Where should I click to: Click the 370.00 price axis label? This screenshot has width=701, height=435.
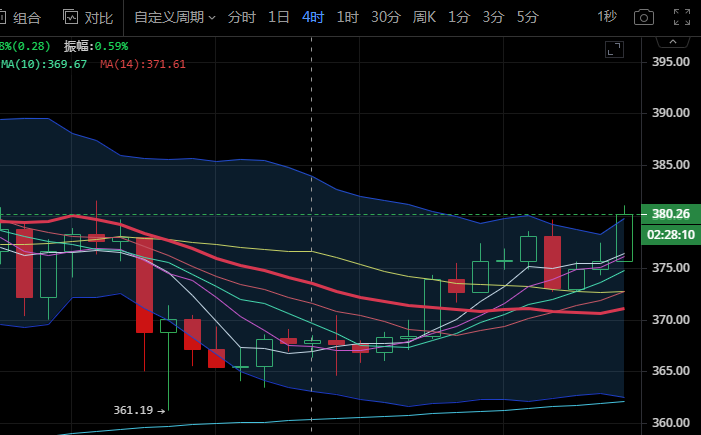pyautogui.click(x=671, y=320)
